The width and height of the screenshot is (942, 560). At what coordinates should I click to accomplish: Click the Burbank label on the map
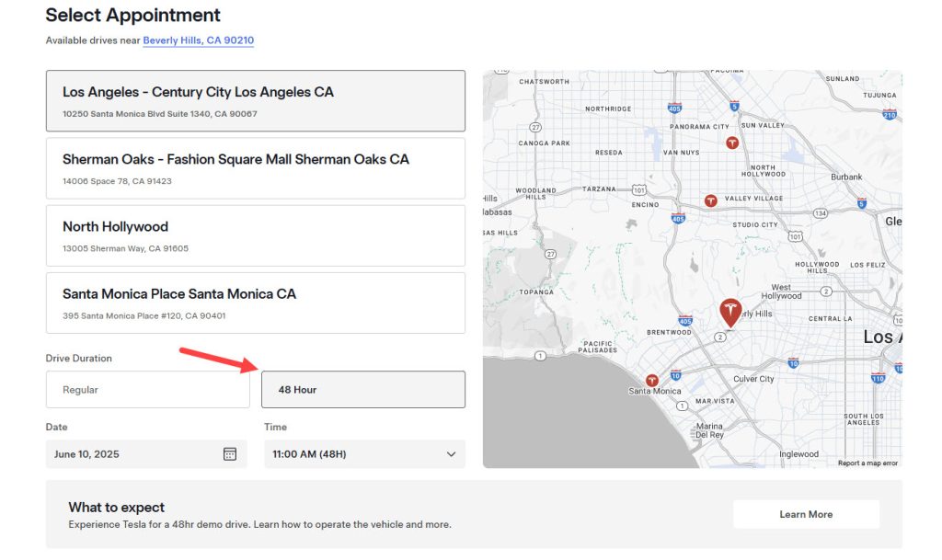(x=845, y=177)
